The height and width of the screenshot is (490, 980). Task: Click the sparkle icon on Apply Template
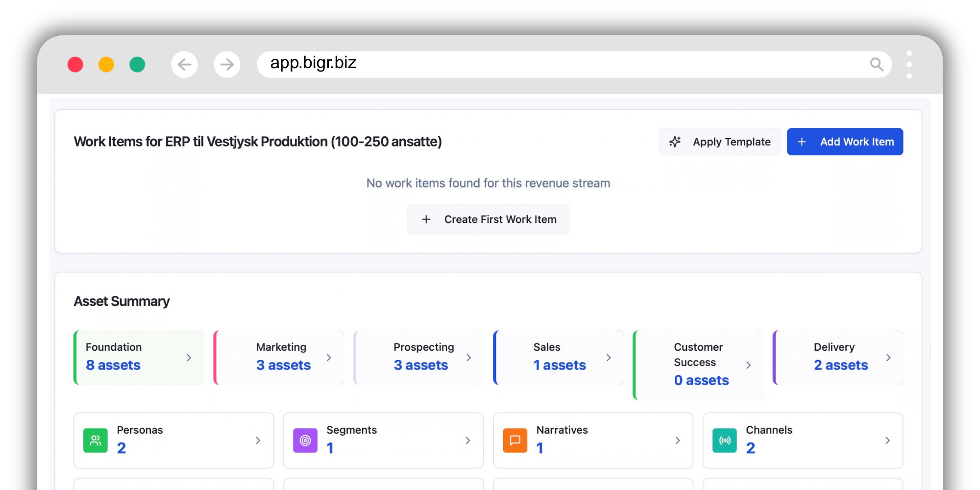pyautogui.click(x=675, y=142)
